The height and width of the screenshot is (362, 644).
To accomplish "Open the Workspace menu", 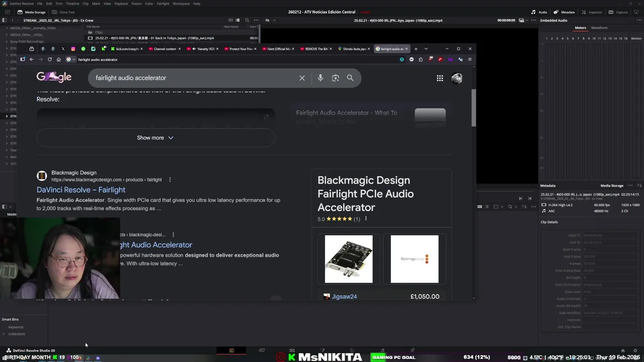I will [x=182, y=4].
